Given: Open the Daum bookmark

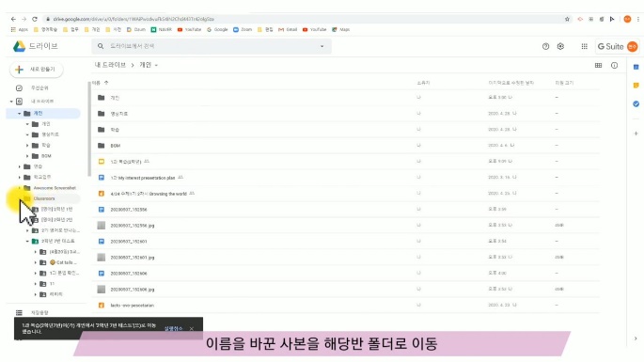Looking at the screenshot, I should (136, 29).
